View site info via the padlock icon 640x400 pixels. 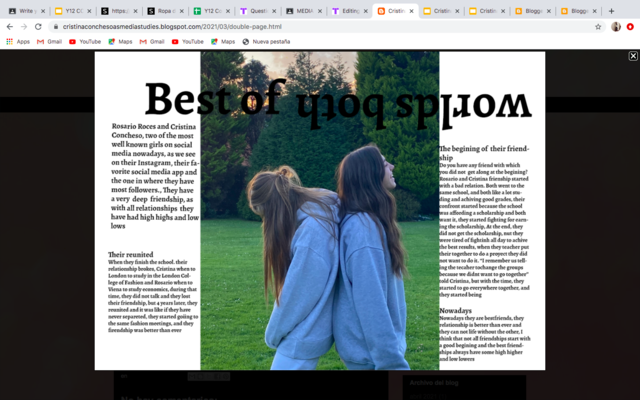click(x=56, y=27)
